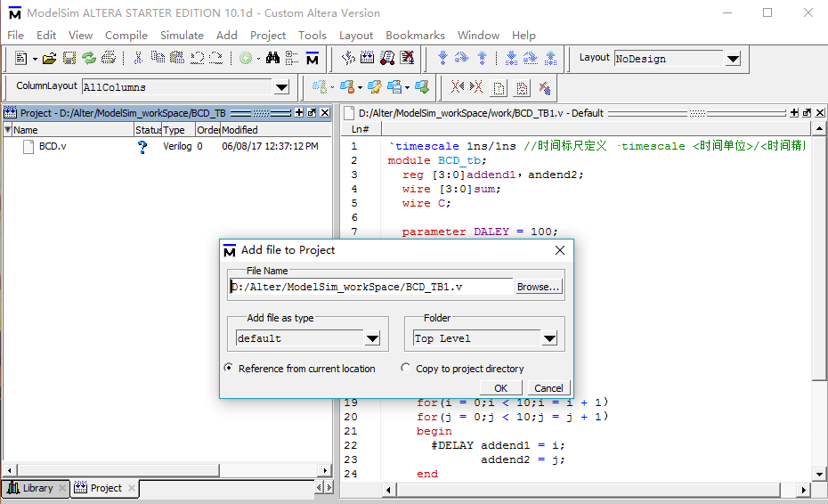Open the Layout NoDesign dropdown
This screenshot has height=504, width=828.
point(733,59)
